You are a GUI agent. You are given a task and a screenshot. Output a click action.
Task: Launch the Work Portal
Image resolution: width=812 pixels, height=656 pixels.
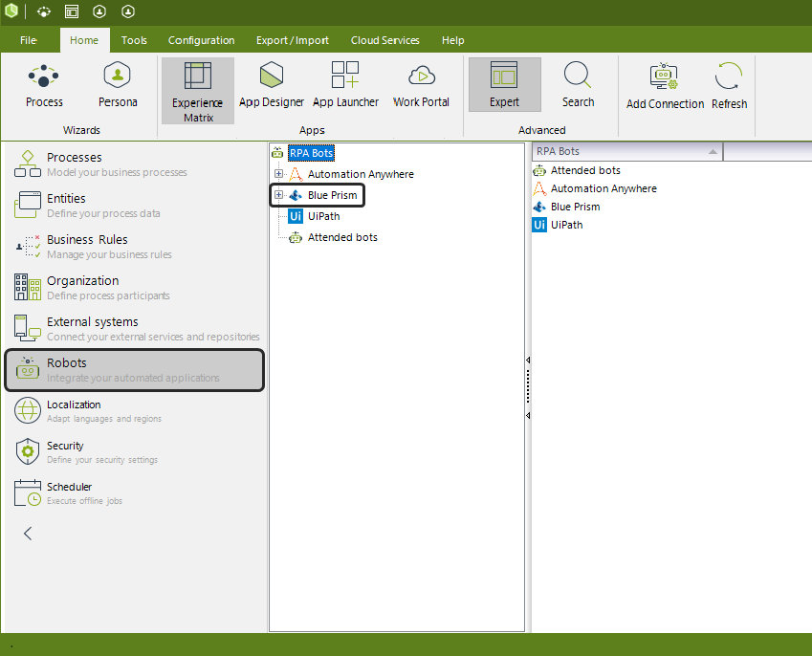pyautogui.click(x=421, y=85)
